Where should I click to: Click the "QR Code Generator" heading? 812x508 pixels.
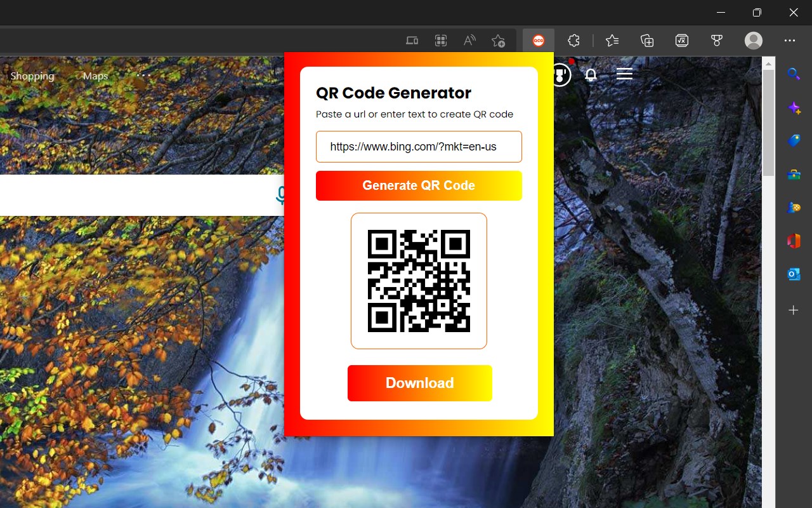(393, 93)
